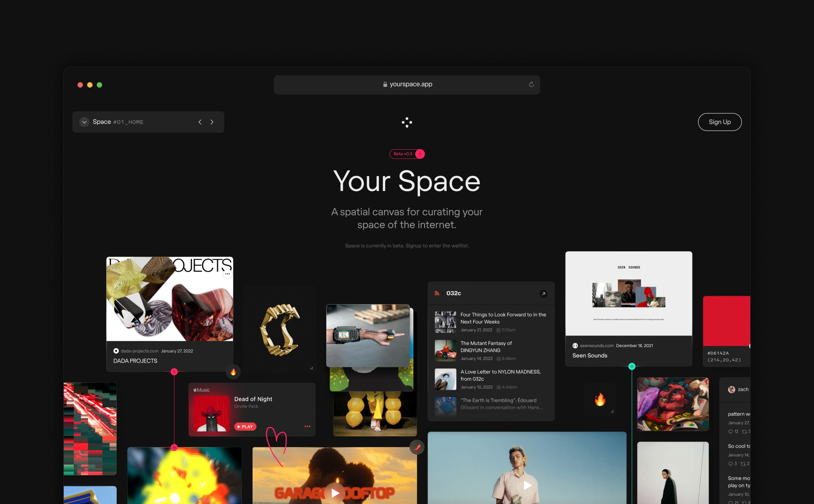Reload page using address bar refresh icon
This screenshot has height=504, width=814.
coord(531,84)
